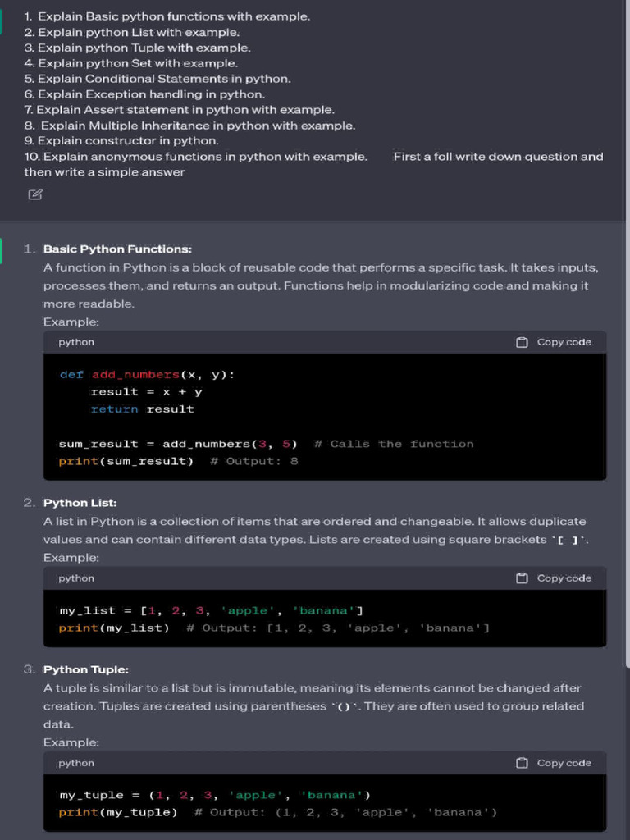
Task: Click the 'print(my_list)' code line
Action: (x=114, y=628)
